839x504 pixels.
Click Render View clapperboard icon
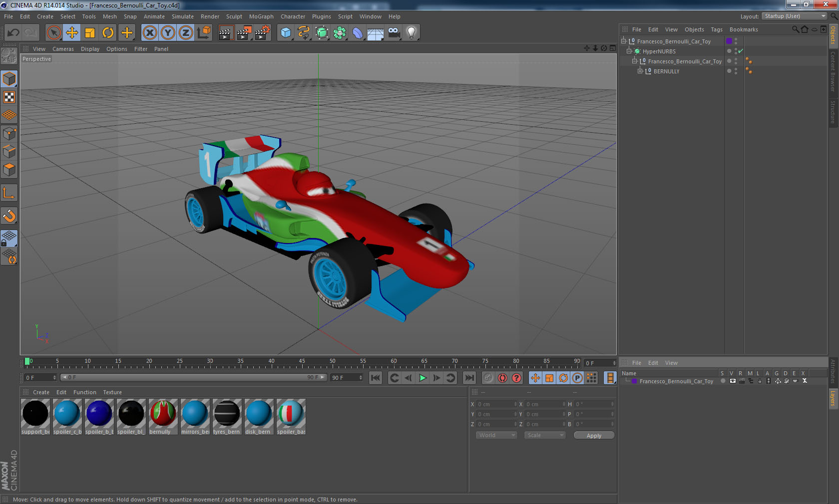[226, 33]
